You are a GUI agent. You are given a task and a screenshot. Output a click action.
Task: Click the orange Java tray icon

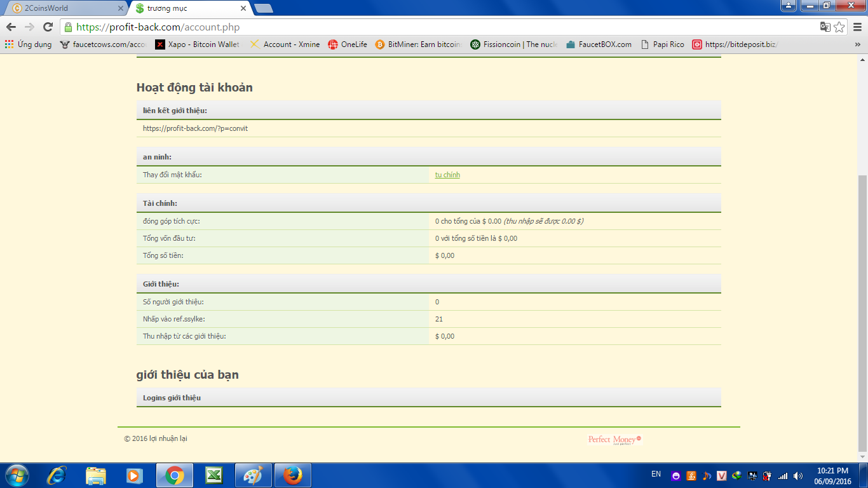(691, 475)
